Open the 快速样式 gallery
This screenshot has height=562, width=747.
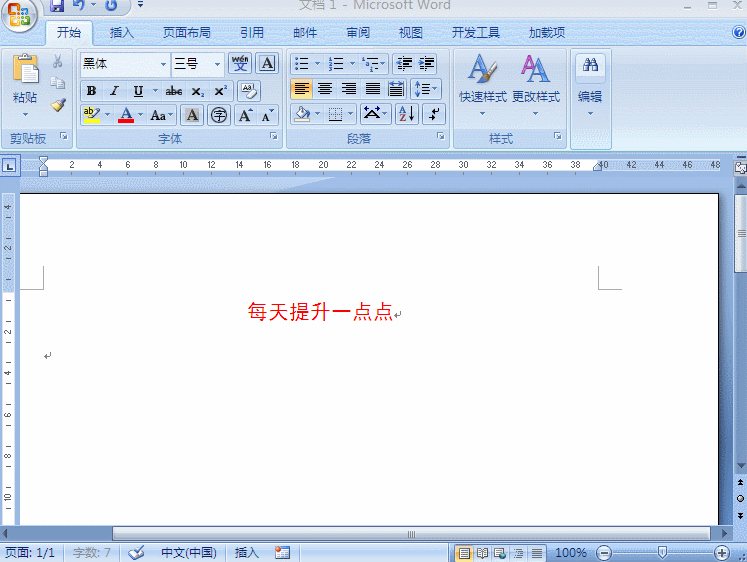coord(483,86)
